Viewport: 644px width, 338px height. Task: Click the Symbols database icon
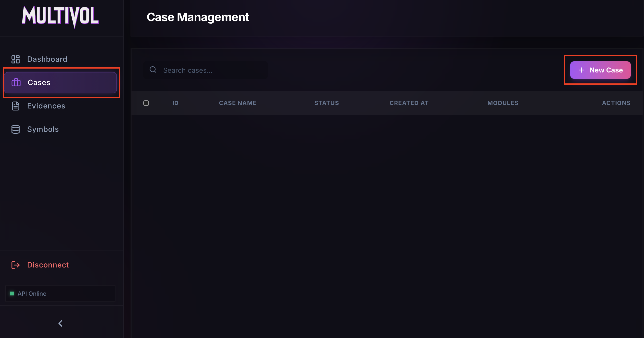(16, 129)
